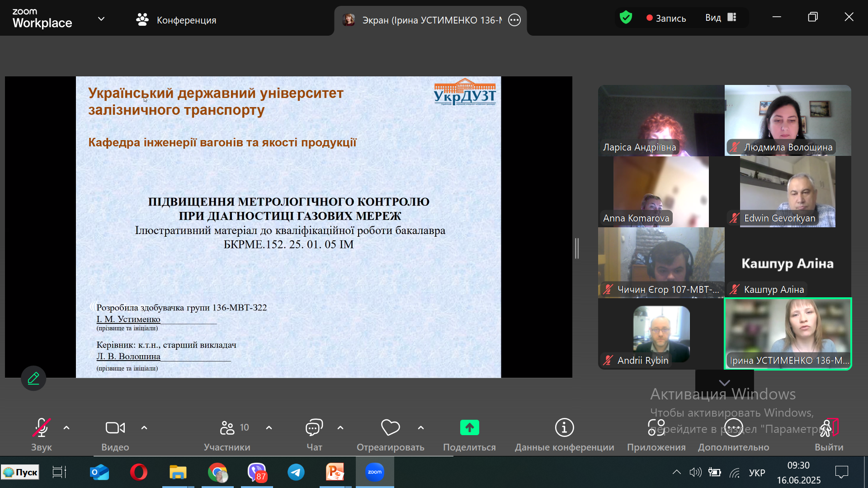Open Opera browser from the taskbar
Image resolution: width=868 pixels, height=488 pixels.
(x=139, y=472)
